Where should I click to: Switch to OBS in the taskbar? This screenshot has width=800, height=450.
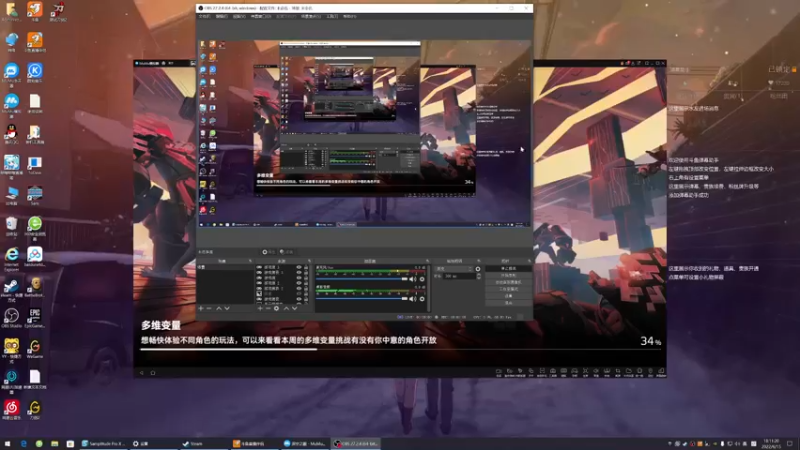pyautogui.click(x=357, y=444)
